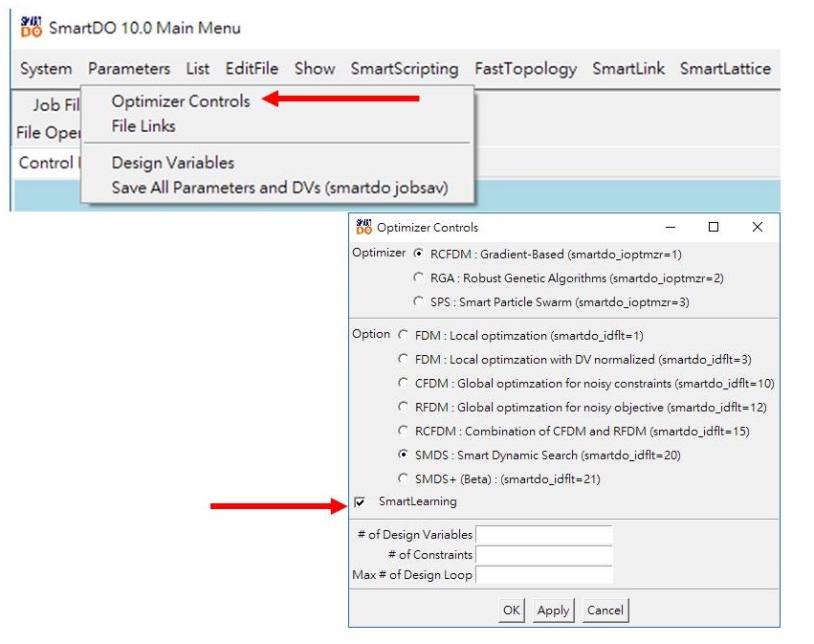
Task: Select the RGA Robust Genetic Algorithms radio button
Action: [419, 278]
